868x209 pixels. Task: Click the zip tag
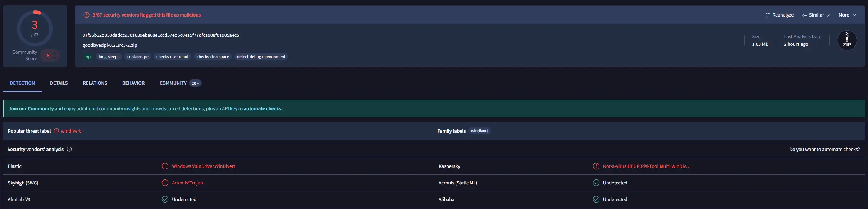tap(88, 57)
